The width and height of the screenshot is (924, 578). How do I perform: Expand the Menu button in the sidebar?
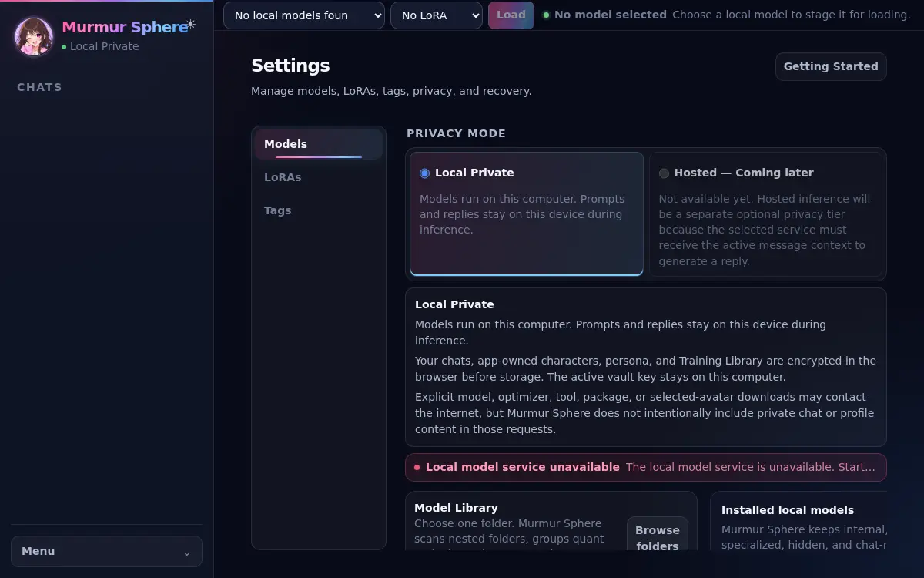(x=106, y=551)
